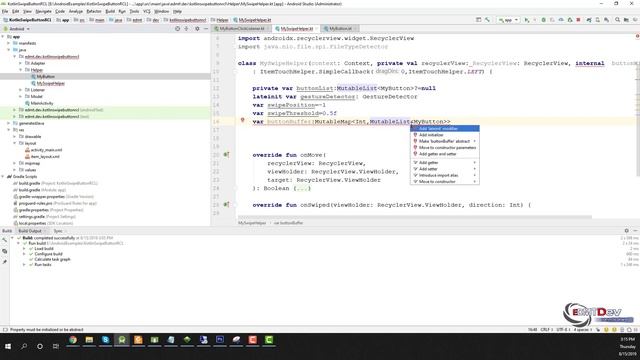
Task: Expand the Listener package
Action: coord(20,90)
